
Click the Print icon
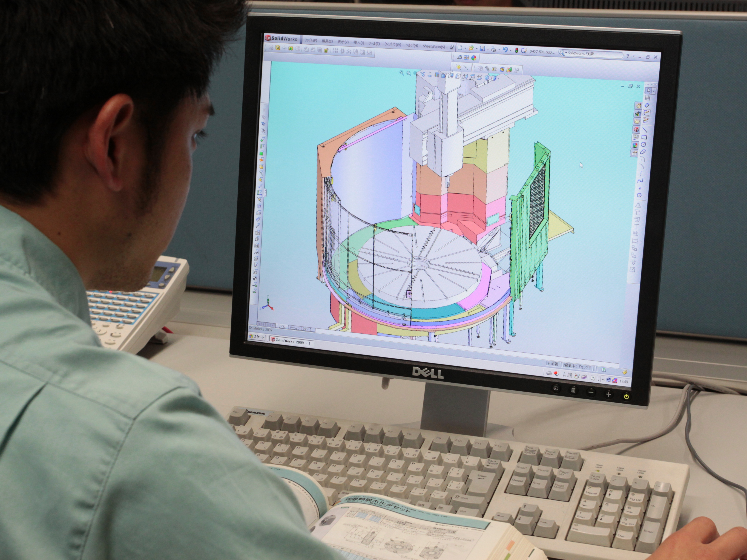[x=494, y=49]
